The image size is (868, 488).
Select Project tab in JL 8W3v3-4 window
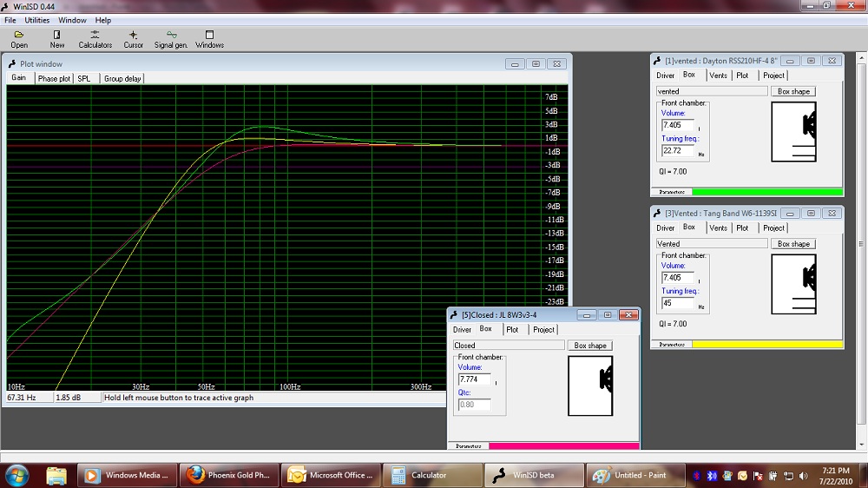click(543, 330)
